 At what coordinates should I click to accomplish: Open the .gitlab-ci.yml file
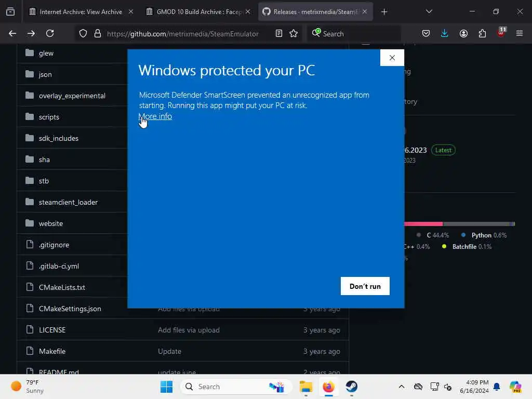coord(59,267)
